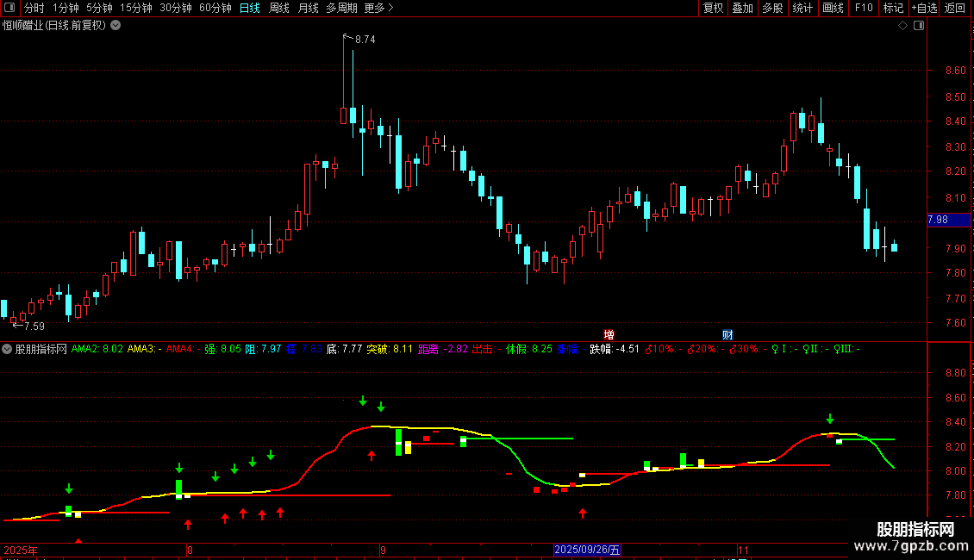Switch to 15分钟 period

[x=136, y=8]
